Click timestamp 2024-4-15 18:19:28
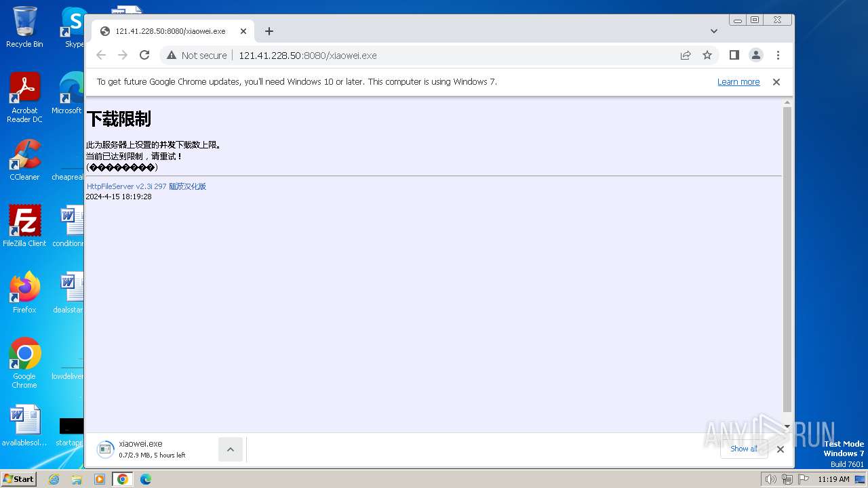The height and width of the screenshot is (488, 868). 119,197
